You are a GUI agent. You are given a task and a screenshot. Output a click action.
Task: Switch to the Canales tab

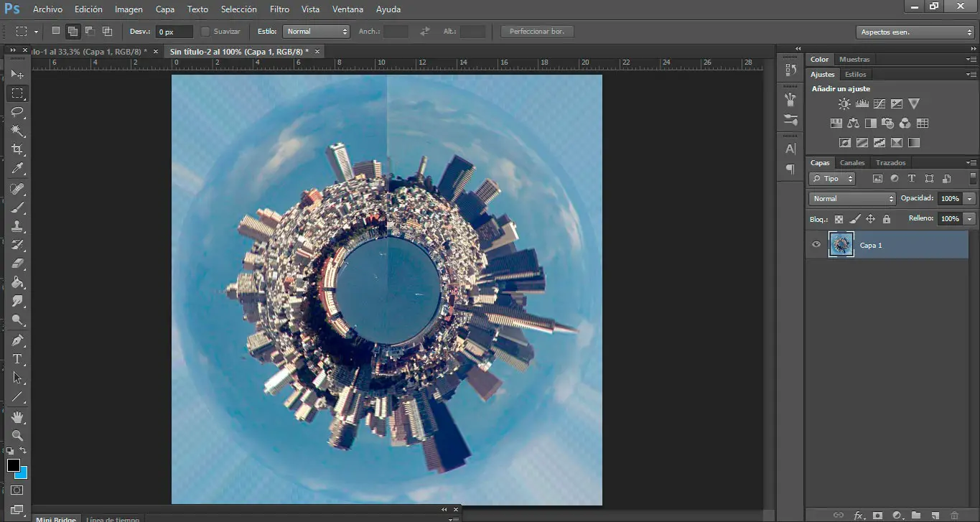[x=852, y=163]
